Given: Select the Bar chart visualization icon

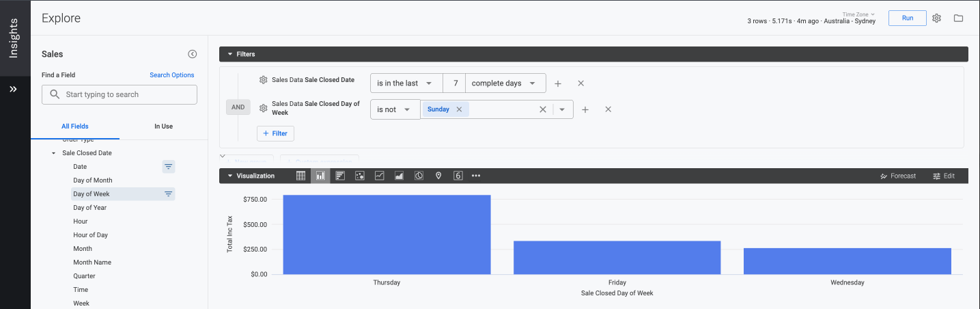Looking at the screenshot, I should [340, 176].
